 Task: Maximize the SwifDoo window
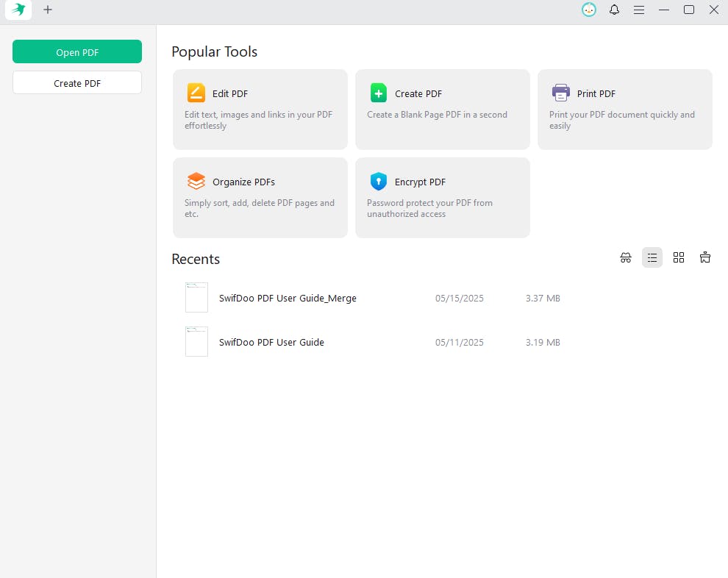pos(689,10)
